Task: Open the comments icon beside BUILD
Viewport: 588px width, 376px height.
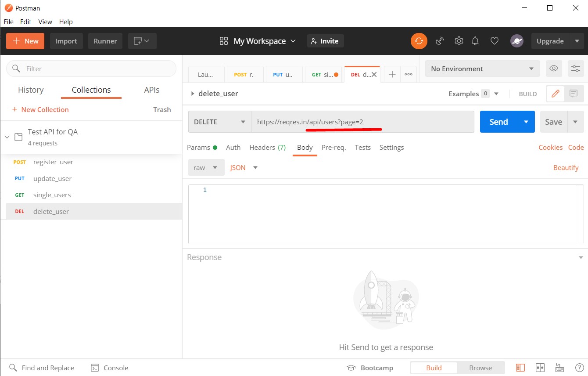Action: click(x=573, y=94)
